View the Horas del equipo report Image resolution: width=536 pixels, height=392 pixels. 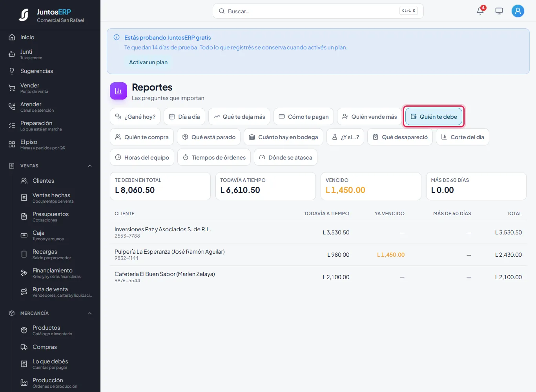click(x=142, y=158)
